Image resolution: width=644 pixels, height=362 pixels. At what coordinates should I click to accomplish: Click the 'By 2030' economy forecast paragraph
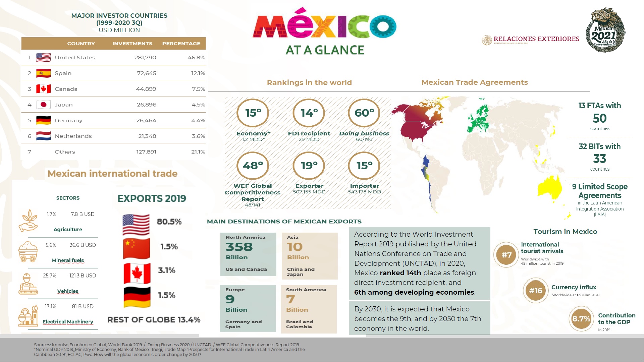pos(419,318)
